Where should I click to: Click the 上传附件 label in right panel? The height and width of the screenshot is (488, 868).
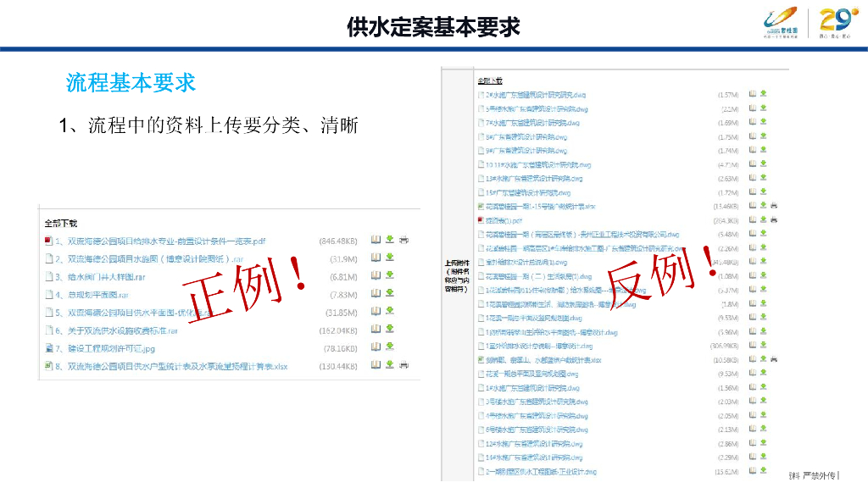(457, 275)
